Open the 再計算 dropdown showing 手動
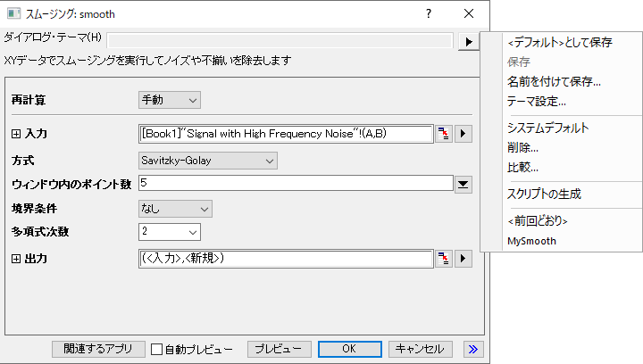643x364 pixels. point(170,100)
